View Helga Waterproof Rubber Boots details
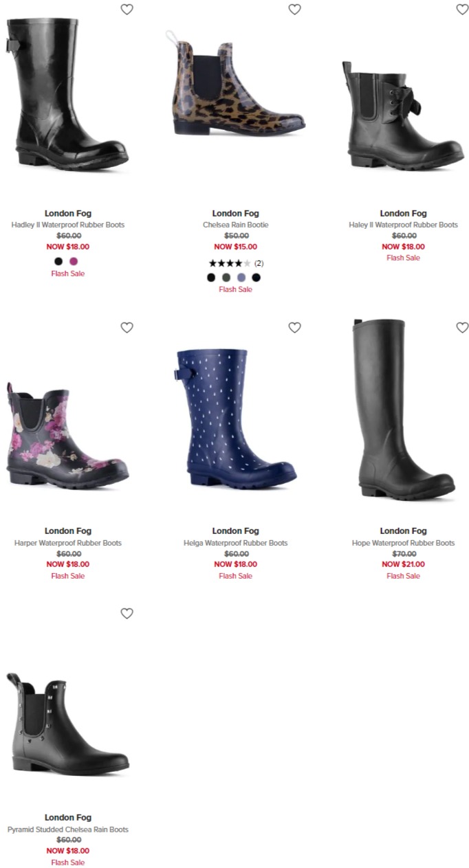Image resolution: width=469 pixels, height=868 pixels. (x=236, y=543)
